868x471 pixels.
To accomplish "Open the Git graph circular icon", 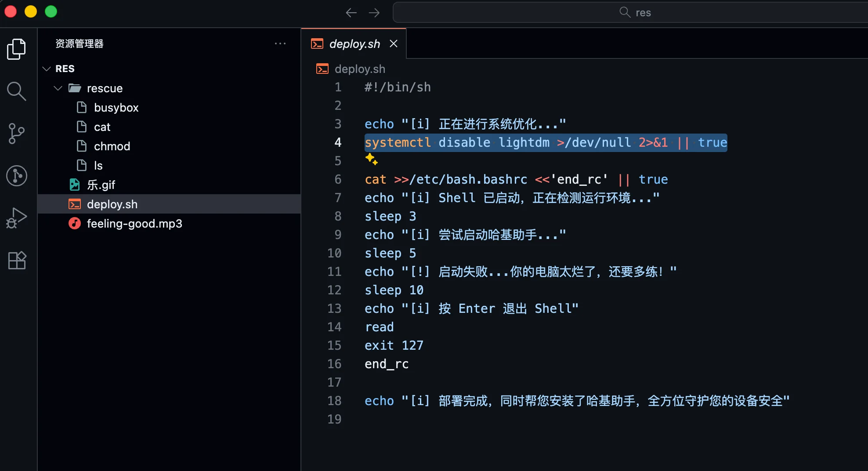I will click(x=17, y=176).
